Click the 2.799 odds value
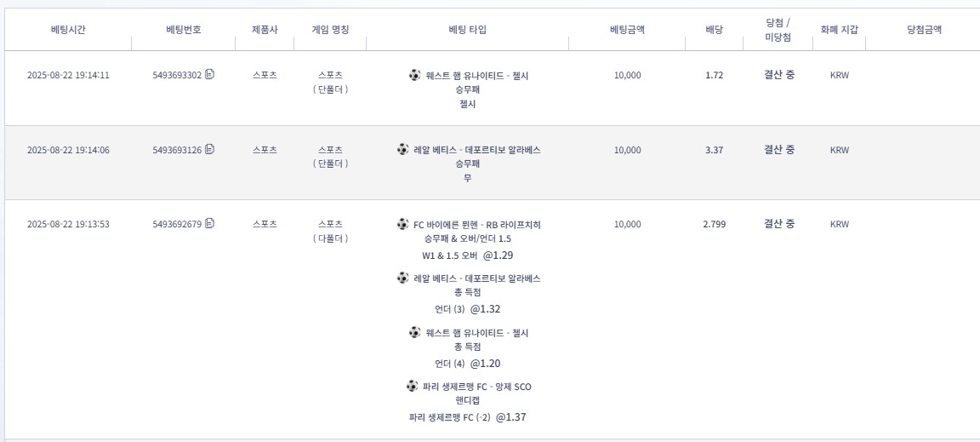Image resolution: width=980 pixels, height=442 pixels. pos(714,225)
